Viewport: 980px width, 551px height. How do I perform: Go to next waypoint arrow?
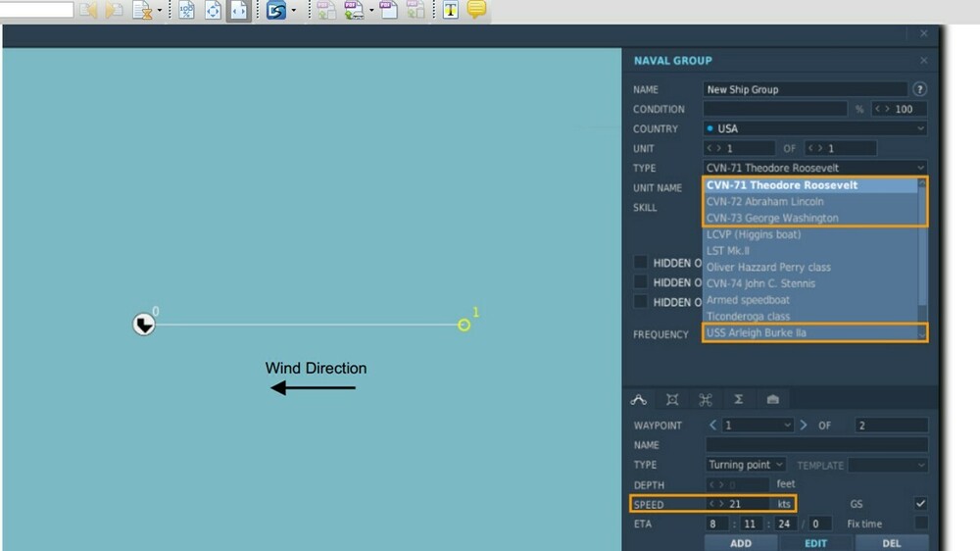point(804,426)
